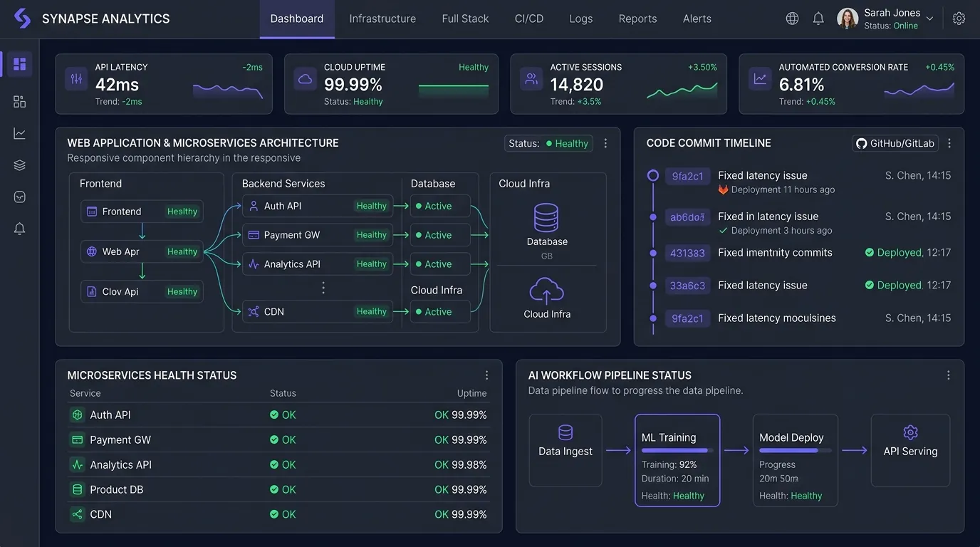
Task: Click the Model Deploy progress bar
Action: click(795, 451)
